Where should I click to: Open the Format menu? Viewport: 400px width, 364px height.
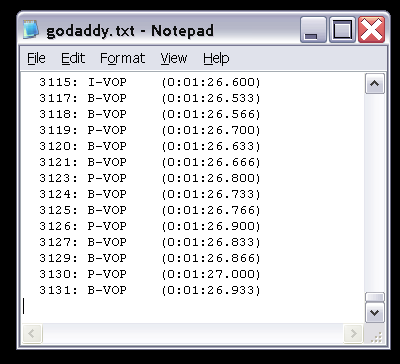(x=122, y=59)
